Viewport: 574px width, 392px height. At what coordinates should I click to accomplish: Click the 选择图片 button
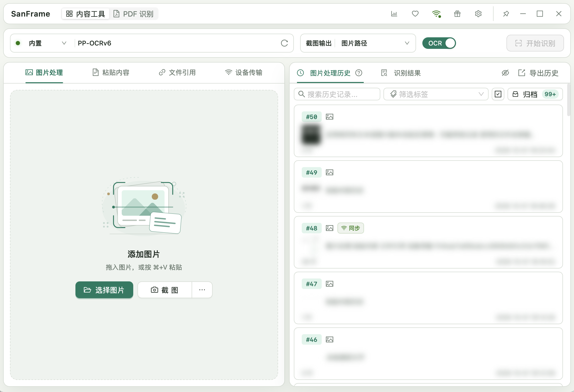[x=104, y=290]
